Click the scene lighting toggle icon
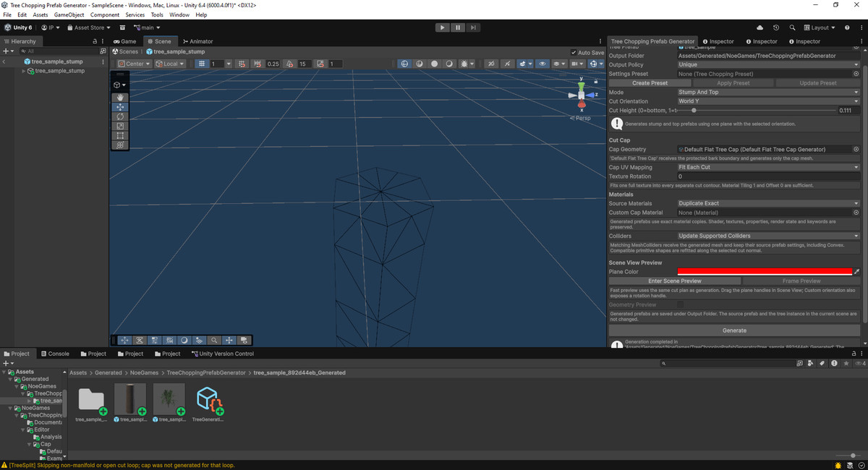Image resolution: width=868 pixels, height=470 pixels. pyautogui.click(x=450, y=64)
